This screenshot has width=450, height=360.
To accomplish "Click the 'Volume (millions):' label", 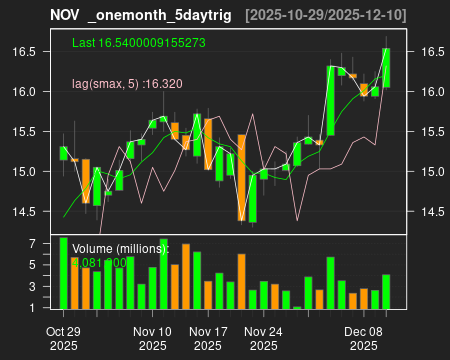I will click(x=121, y=249).
